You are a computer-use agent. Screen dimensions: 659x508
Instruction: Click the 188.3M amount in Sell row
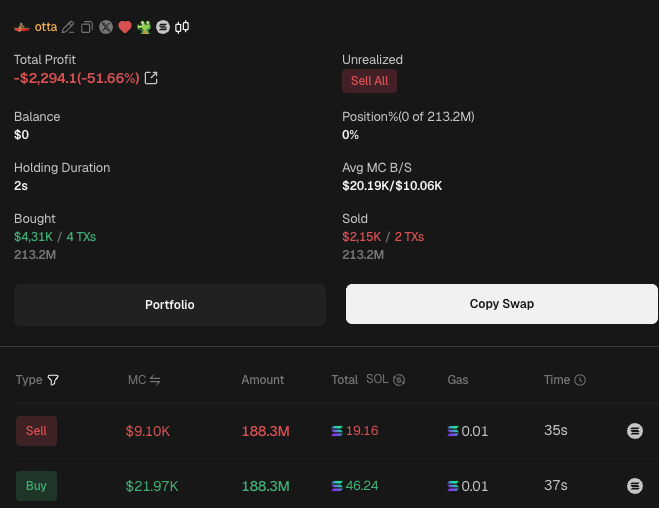click(266, 431)
